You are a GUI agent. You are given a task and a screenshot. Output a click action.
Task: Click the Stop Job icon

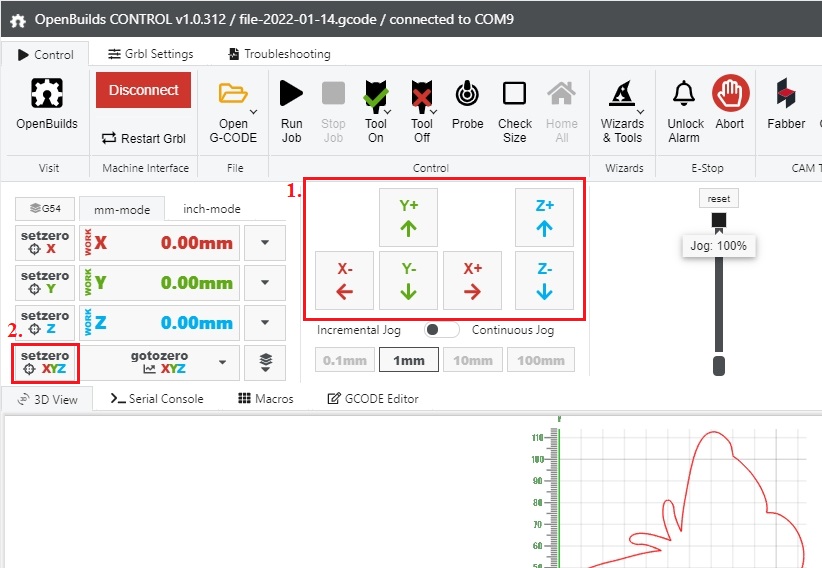pyautogui.click(x=333, y=93)
